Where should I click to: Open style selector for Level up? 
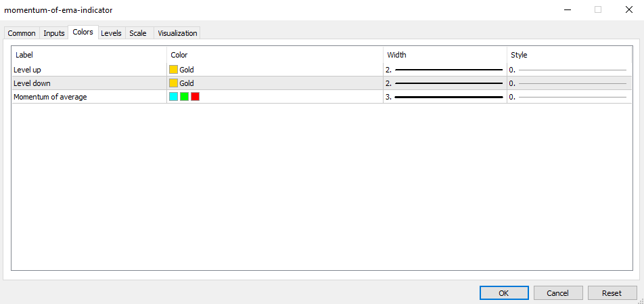[x=570, y=70]
